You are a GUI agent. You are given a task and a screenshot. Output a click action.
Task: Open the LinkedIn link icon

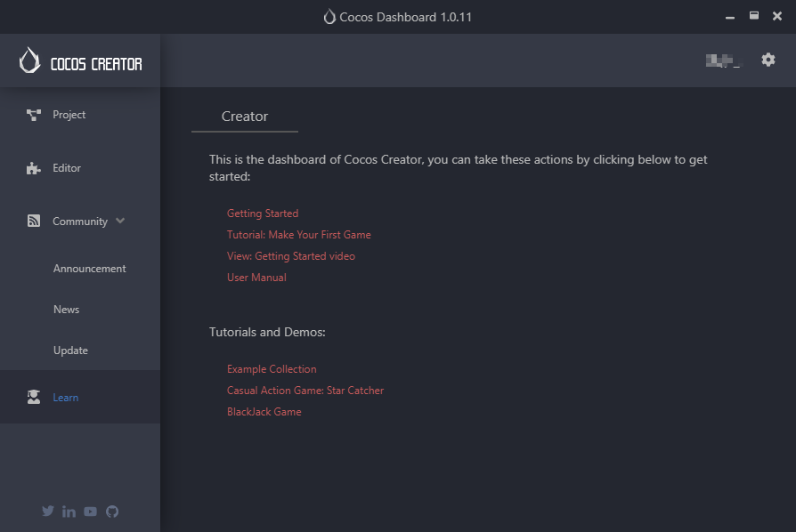69,512
